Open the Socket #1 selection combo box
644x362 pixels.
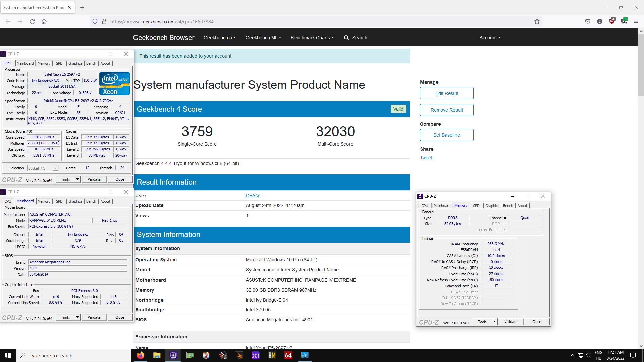[x=43, y=168]
